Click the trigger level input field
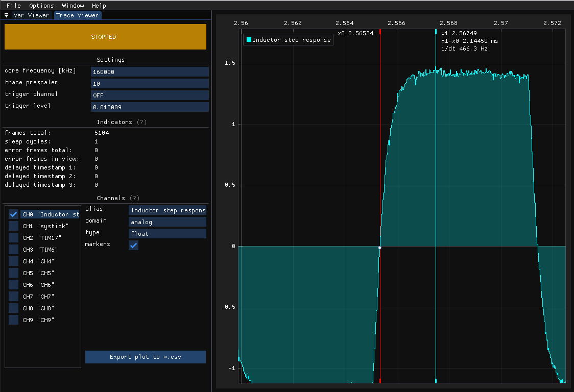 [x=150, y=107]
